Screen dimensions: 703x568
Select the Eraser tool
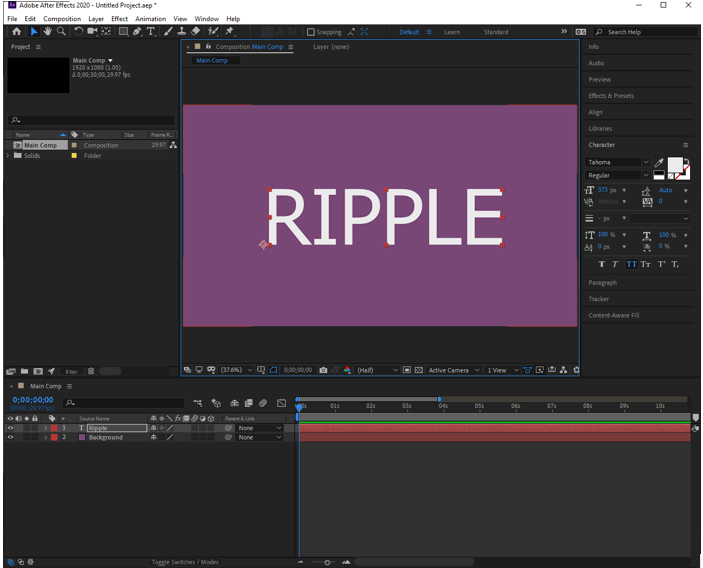[x=195, y=31]
